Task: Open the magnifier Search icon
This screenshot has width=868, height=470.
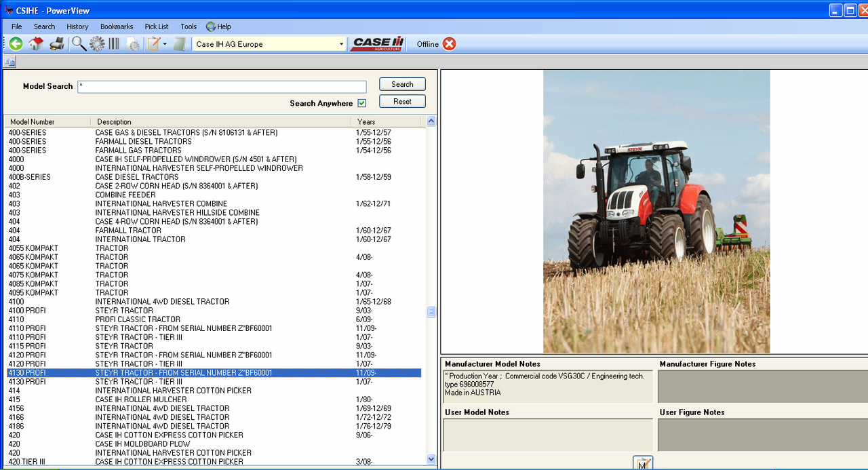Action: (x=79, y=44)
